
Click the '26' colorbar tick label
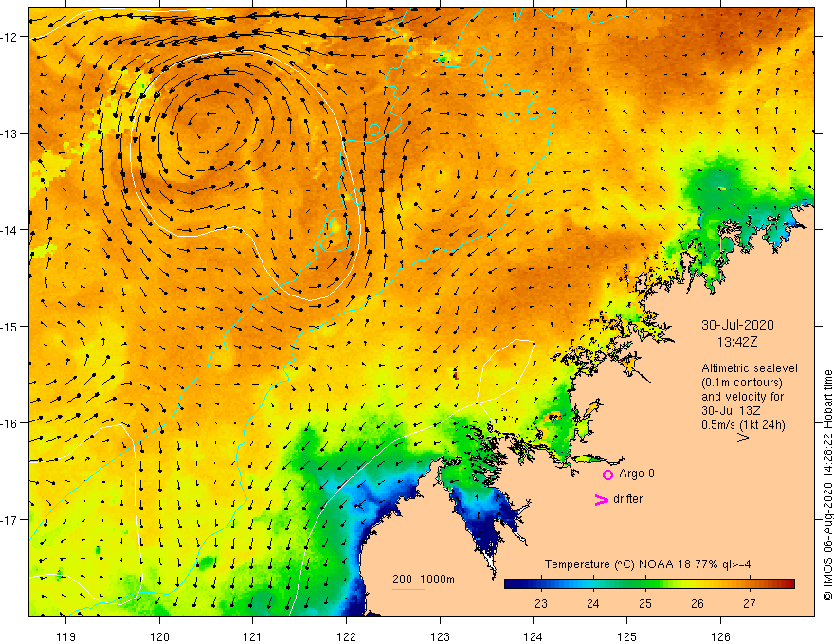pyautogui.click(x=698, y=603)
